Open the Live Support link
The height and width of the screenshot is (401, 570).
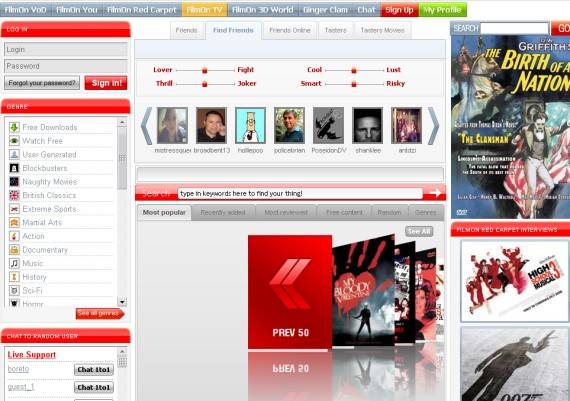click(32, 354)
